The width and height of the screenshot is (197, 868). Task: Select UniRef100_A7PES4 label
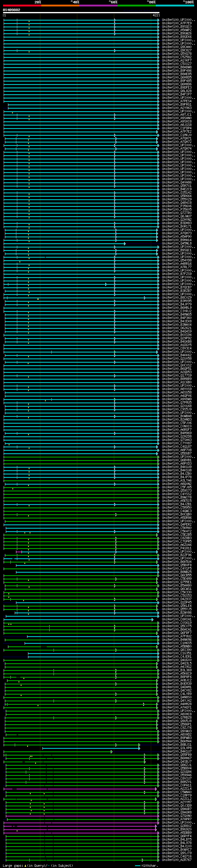176,101
